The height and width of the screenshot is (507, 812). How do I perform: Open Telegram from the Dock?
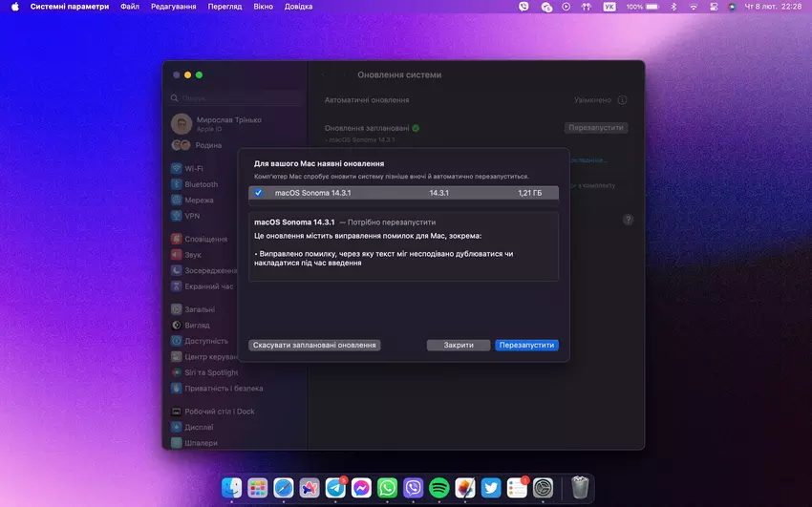pyautogui.click(x=335, y=488)
